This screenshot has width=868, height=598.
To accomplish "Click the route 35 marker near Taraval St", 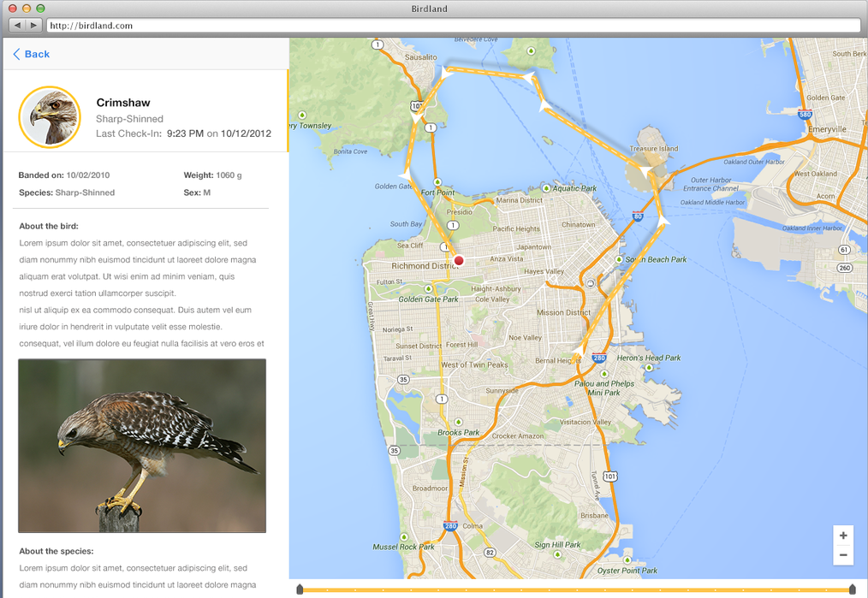I will pyautogui.click(x=403, y=380).
